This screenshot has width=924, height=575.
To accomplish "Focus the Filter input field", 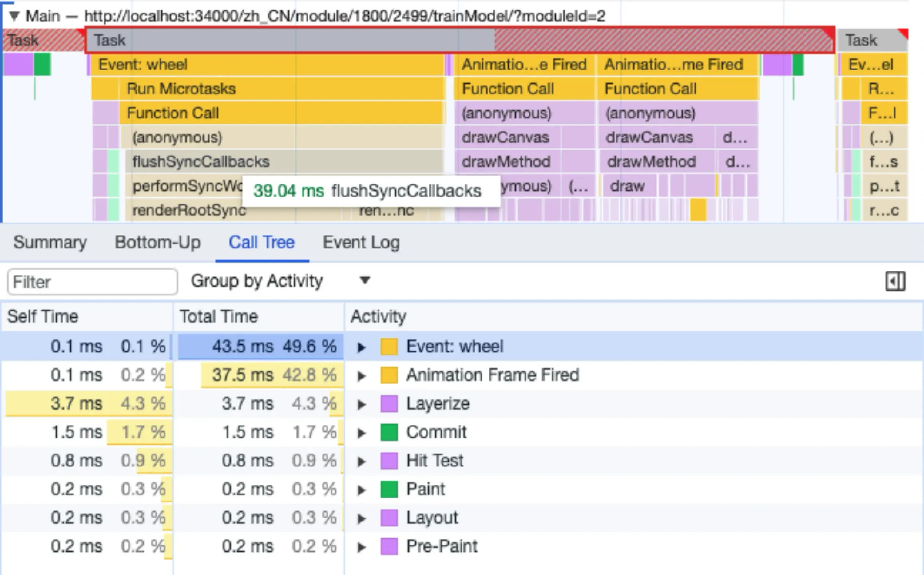I will tap(92, 282).
